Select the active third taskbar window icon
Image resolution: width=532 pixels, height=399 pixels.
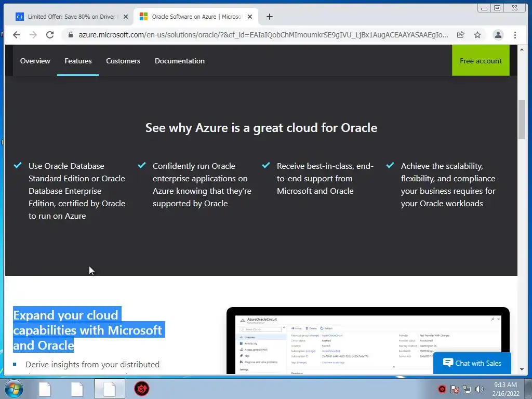tap(109, 389)
